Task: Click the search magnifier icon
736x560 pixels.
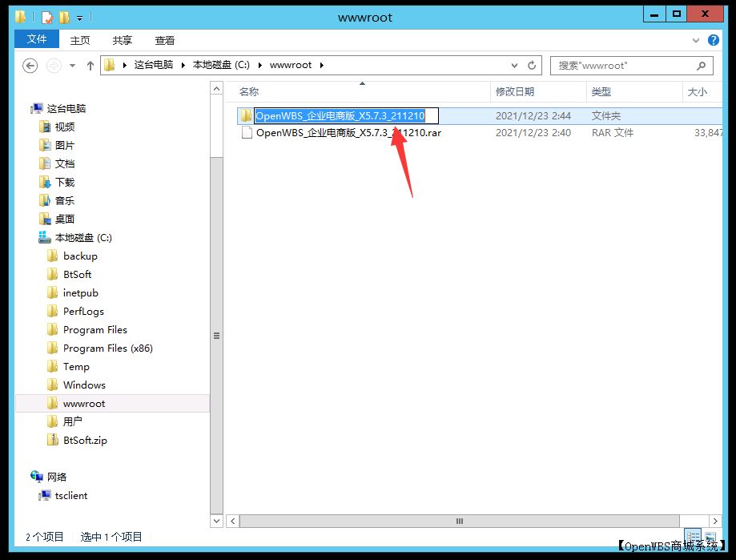Action: click(x=701, y=65)
